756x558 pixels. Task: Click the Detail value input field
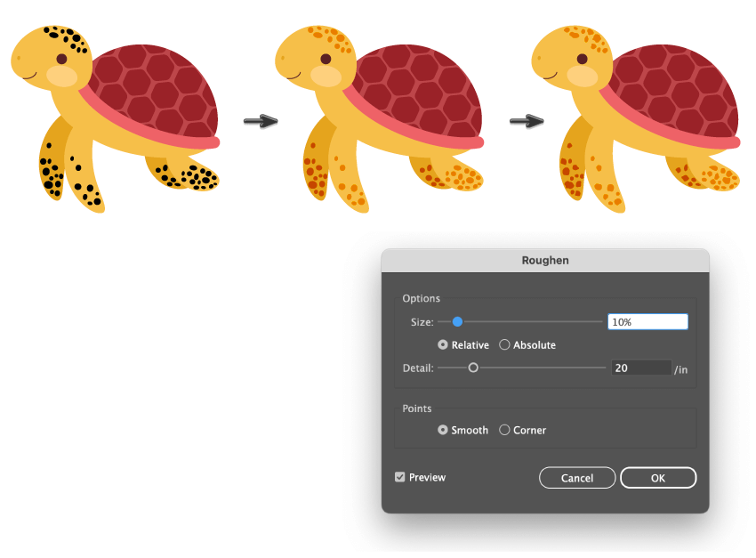click(x=640, y=367)
